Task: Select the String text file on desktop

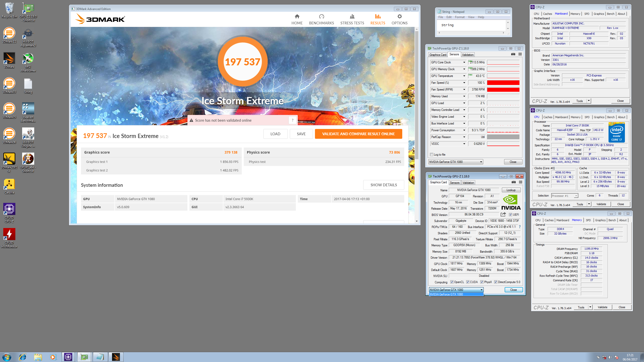Action: point(28,86)
